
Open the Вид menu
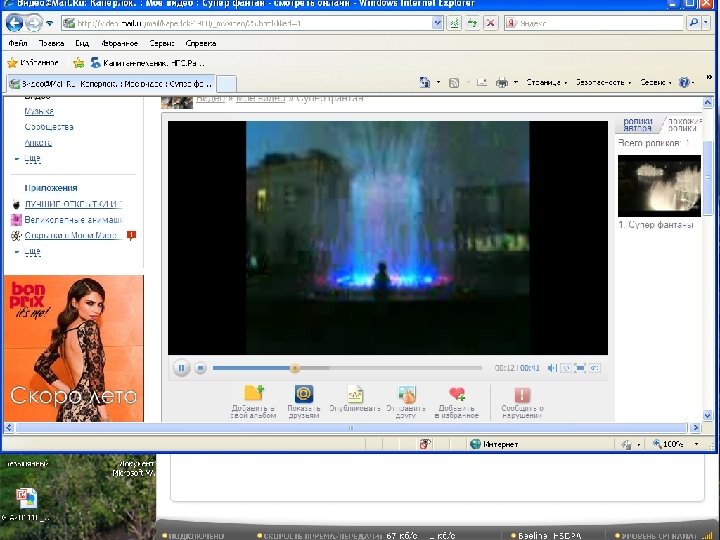[82, 43]
